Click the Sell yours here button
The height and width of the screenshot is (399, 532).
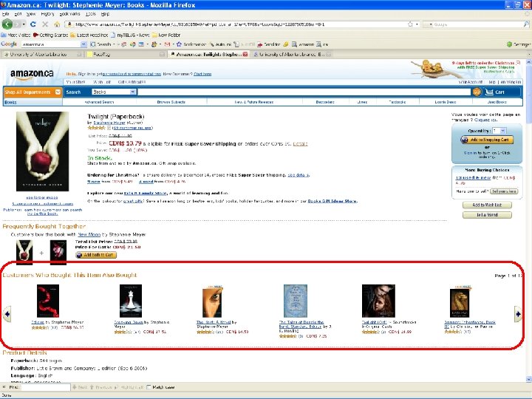tap(504, 191)
